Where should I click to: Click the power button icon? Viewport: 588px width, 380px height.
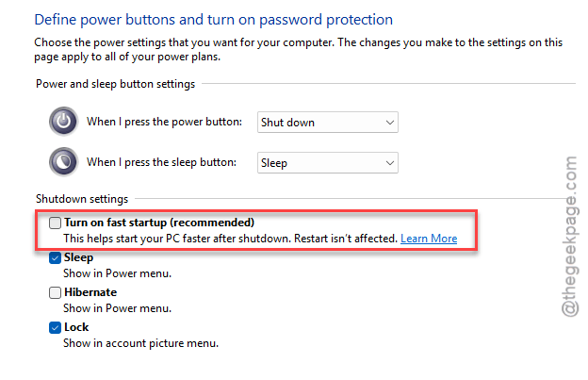[63, 122]
